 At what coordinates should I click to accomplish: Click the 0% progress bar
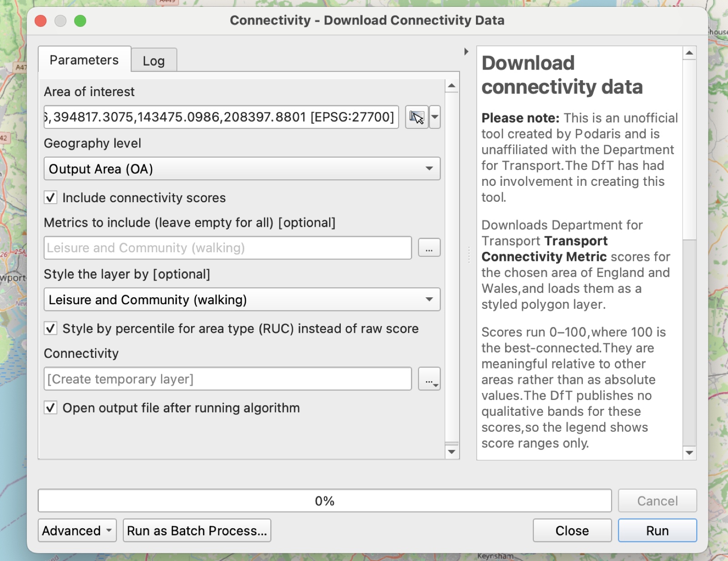click(324, 501)
